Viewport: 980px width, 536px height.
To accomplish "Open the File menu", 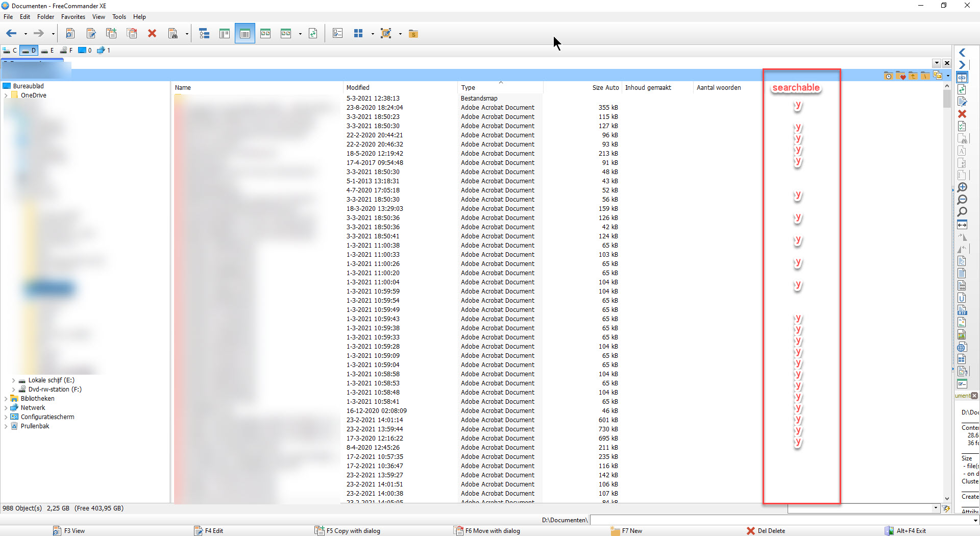I will click(x=8, y=17).
